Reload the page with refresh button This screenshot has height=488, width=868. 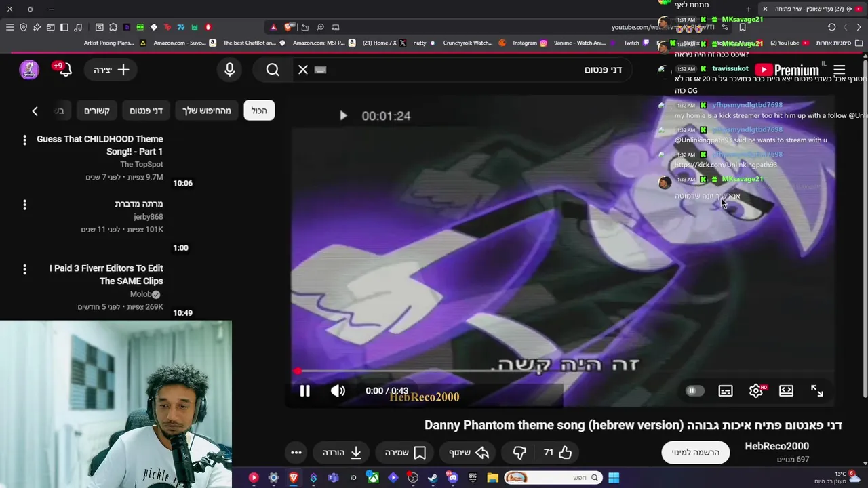pos(831,27)
